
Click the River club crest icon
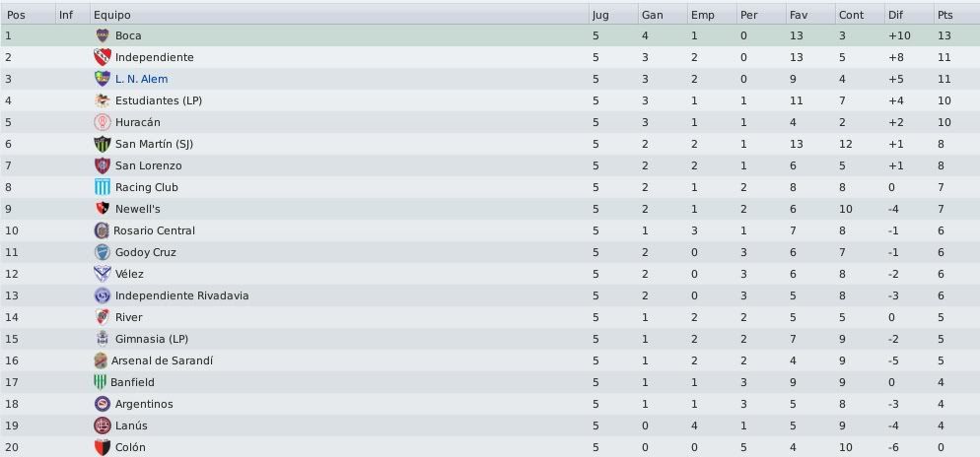pyautogui.click(x=103, y=317)
